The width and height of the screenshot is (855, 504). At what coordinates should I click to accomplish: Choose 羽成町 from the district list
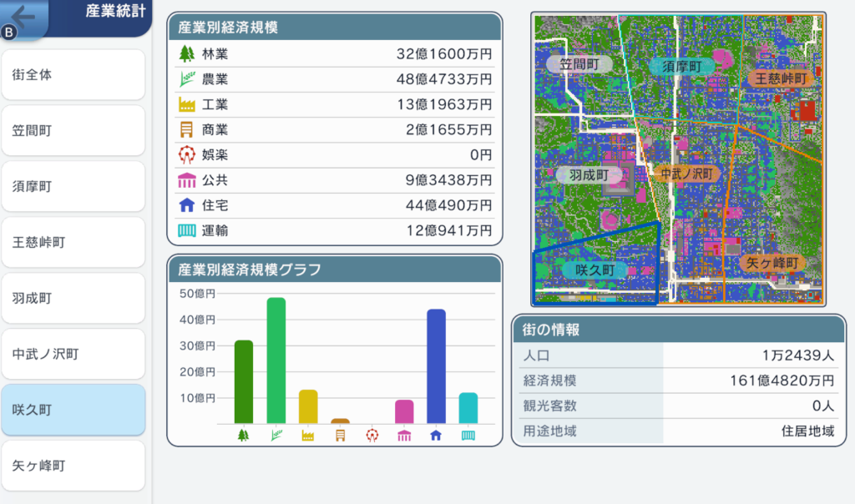(73, 298)
